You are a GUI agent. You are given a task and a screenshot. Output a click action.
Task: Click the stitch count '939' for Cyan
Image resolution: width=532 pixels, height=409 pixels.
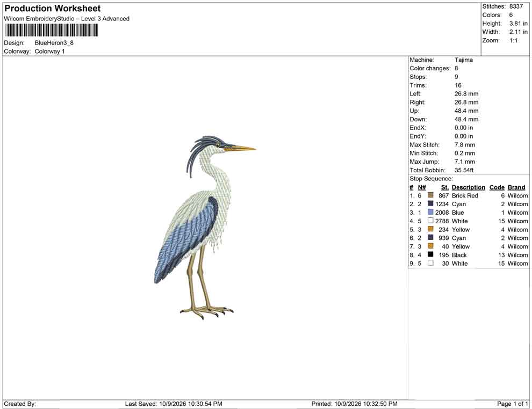[x=444, y=238]
